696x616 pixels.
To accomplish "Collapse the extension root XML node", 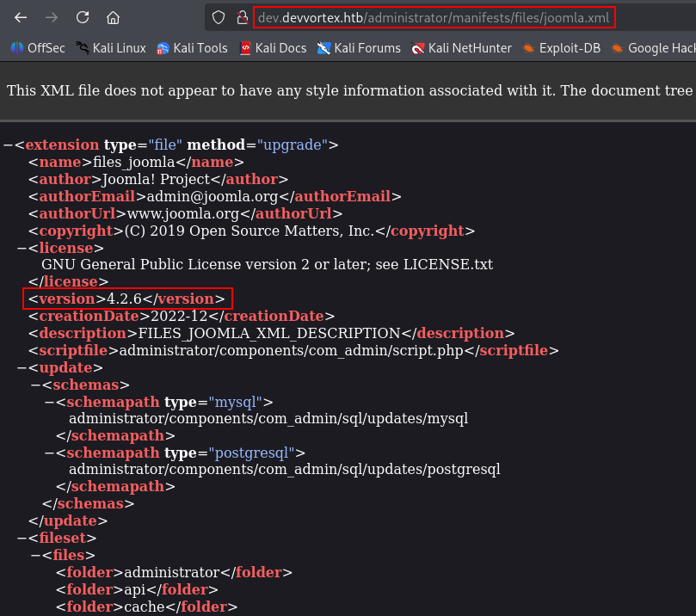I will (8, 145).
